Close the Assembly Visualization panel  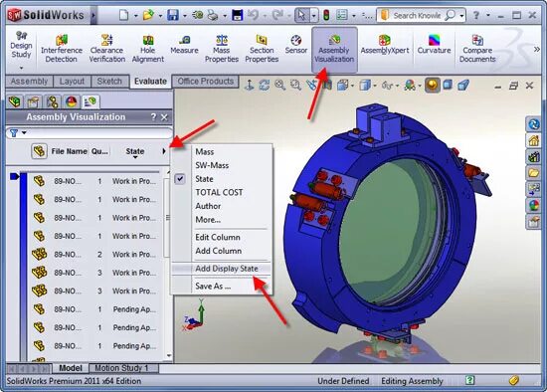pyautogui.click(x=164, y=117)
